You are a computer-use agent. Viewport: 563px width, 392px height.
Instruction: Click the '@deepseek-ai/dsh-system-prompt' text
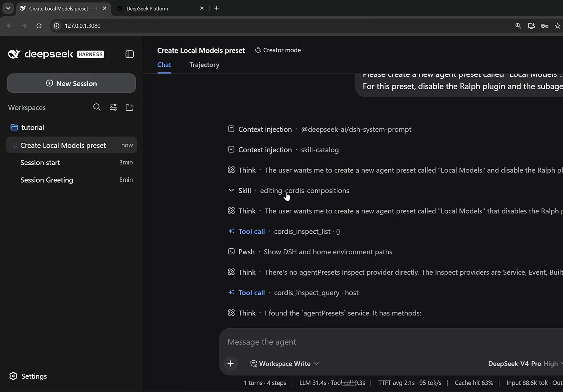pos(356,129)
